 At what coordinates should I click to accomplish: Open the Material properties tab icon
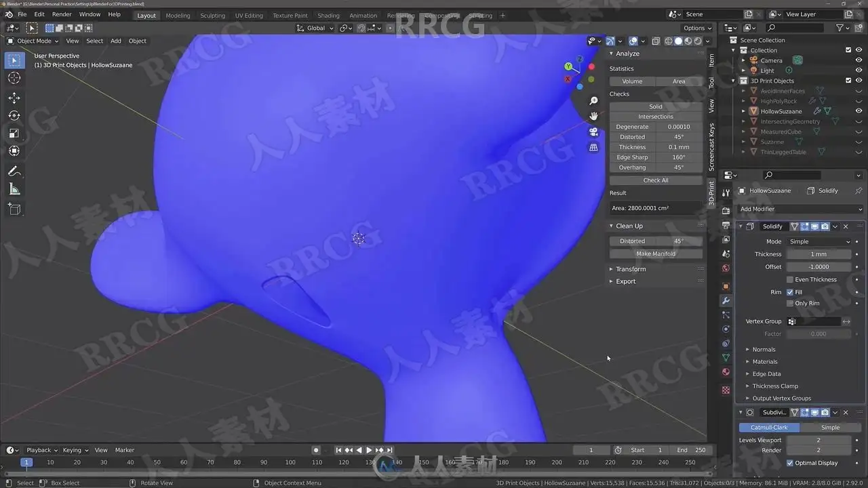[x=726, y=371]
